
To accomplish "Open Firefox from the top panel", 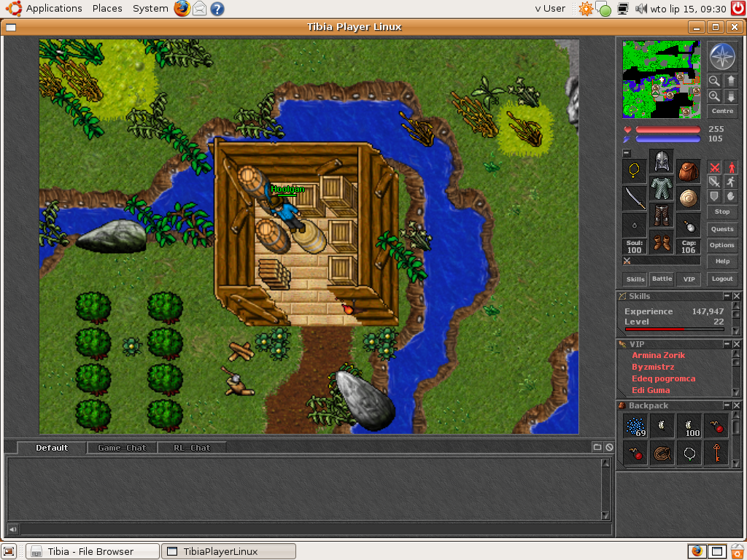I will point(182,8).
